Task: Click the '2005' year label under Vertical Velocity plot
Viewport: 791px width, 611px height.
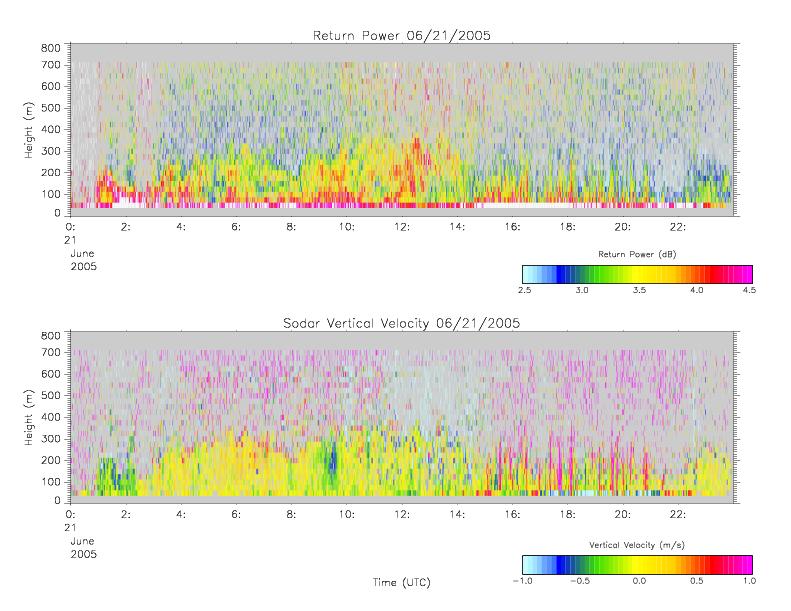Action: (x=83, y=554)
